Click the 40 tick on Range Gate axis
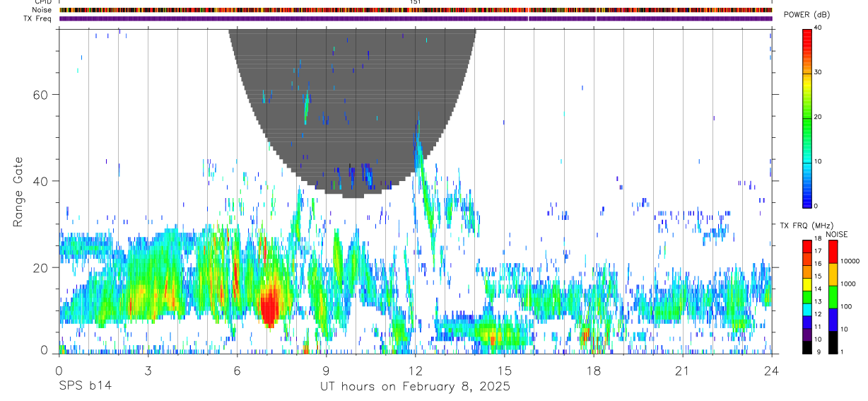The height and width of the screenshot is (401, 868). tap(42, 181)
